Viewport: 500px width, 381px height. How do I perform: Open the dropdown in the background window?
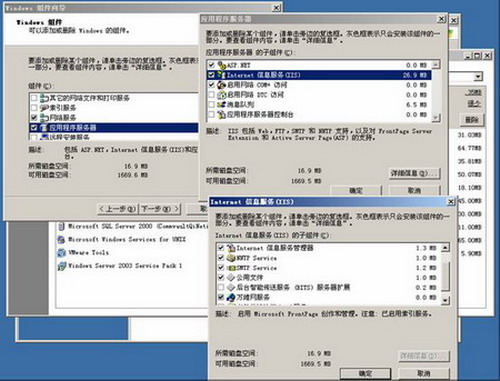[x=478, y=77]
